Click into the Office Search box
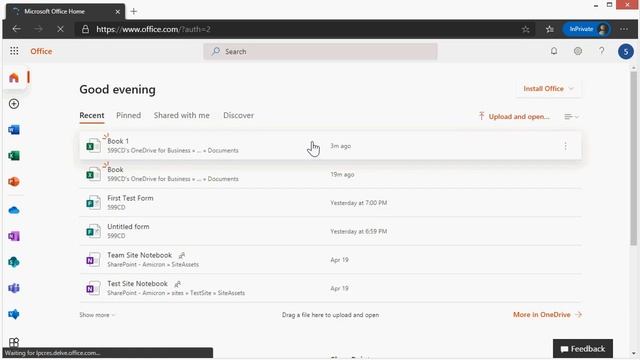This screenshot has width=640, height=360. (320, 51)
